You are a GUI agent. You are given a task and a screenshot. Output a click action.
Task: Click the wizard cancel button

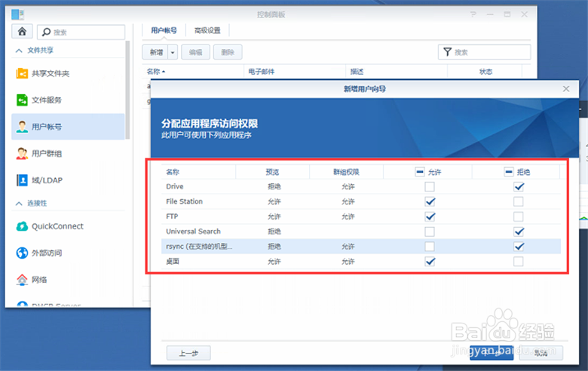coord(541,353)
